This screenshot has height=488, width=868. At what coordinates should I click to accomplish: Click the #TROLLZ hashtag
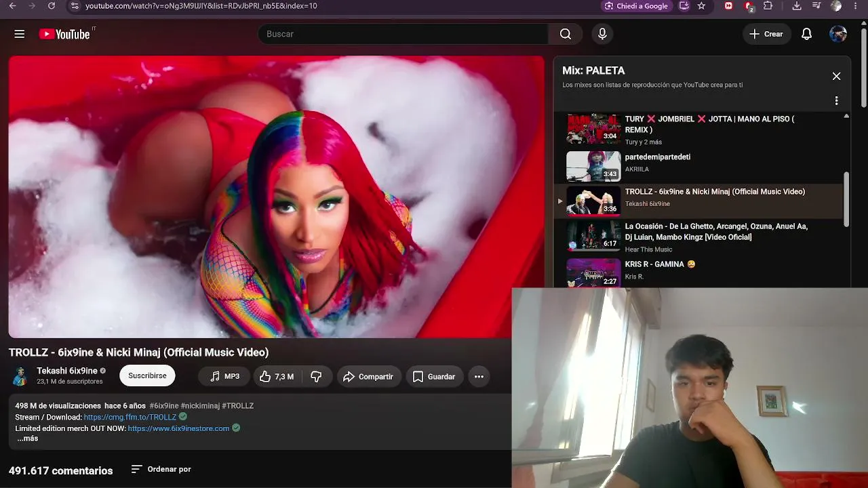tap(238, 406)
